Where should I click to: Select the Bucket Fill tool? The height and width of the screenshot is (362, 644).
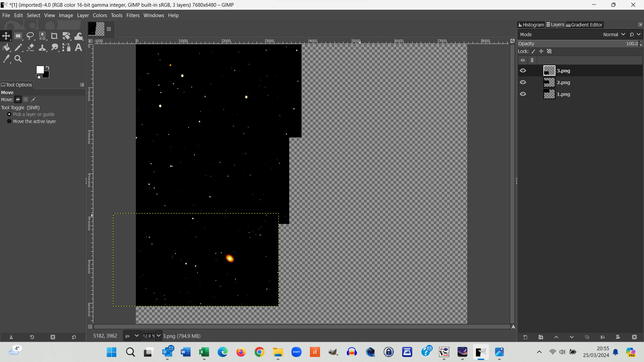point(6,48)
